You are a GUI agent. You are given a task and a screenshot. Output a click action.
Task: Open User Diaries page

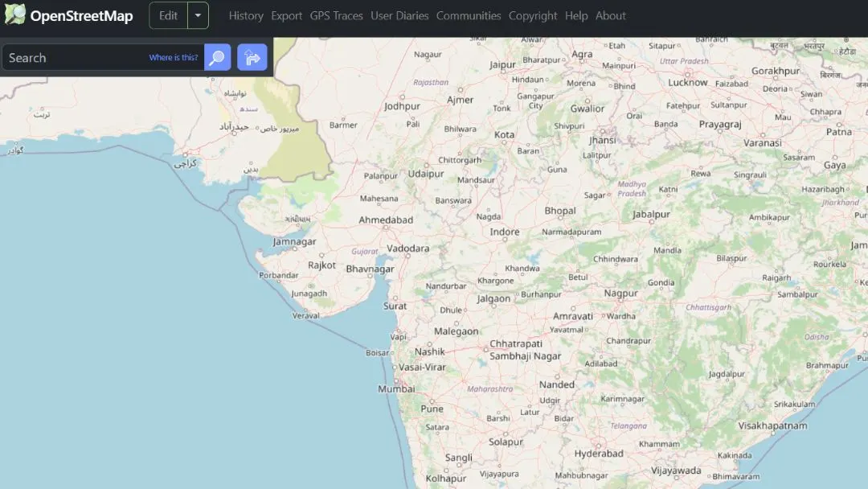point(399,16)
